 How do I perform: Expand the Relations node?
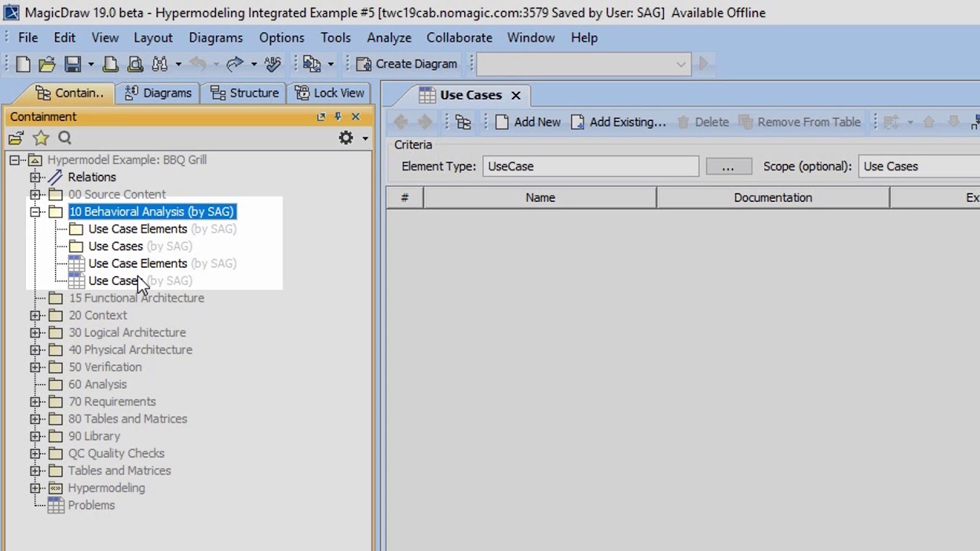tap(35, 178)
